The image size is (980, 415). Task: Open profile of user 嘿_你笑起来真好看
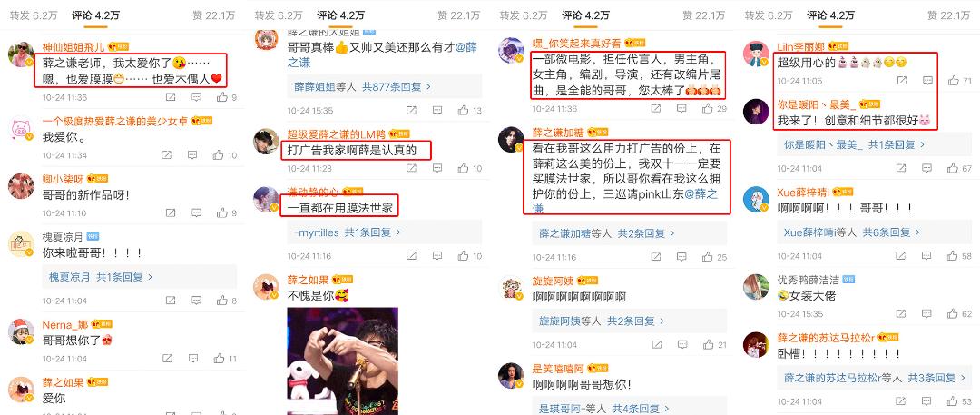(577, 43)
